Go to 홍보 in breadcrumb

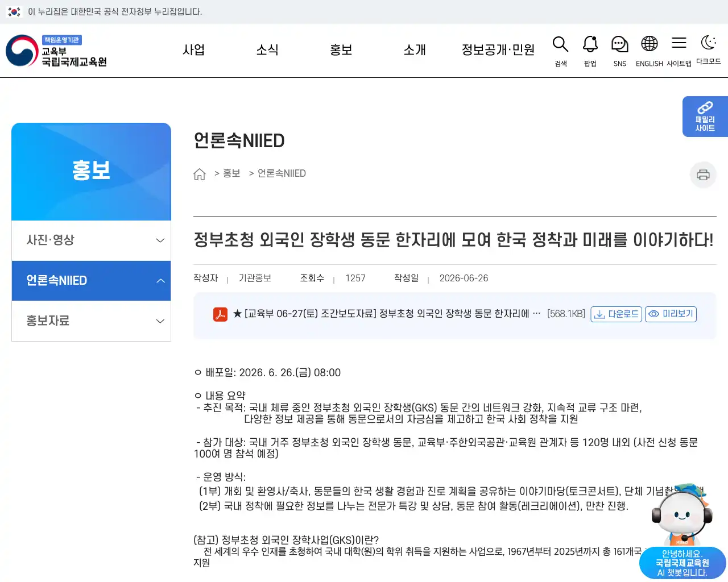(231, 173)
